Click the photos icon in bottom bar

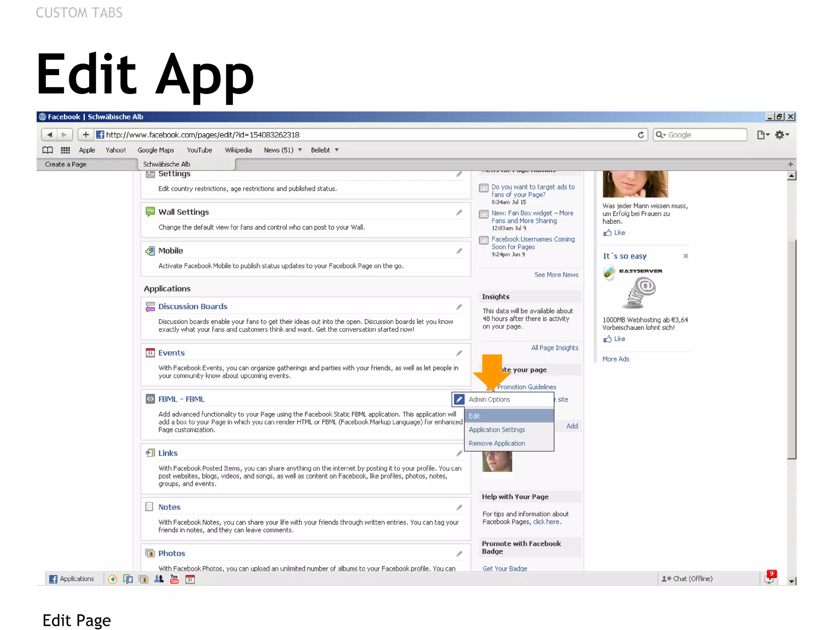coord(144,579)
